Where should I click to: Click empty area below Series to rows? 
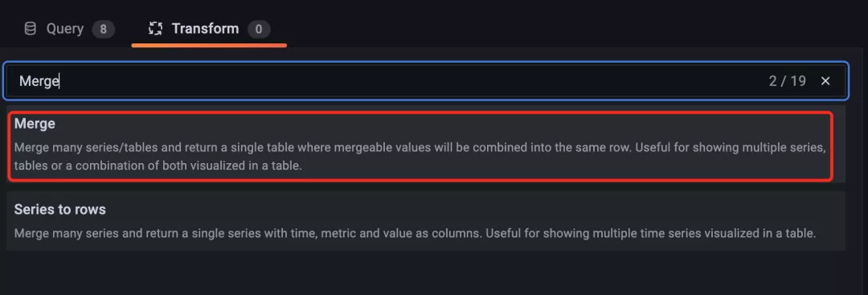[x=425, y=273]
